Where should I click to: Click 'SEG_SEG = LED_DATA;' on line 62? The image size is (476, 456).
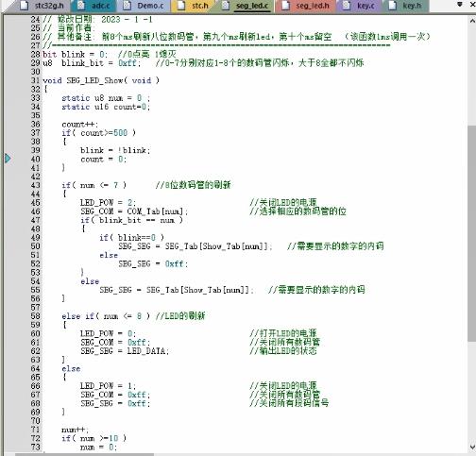(125, 351)
